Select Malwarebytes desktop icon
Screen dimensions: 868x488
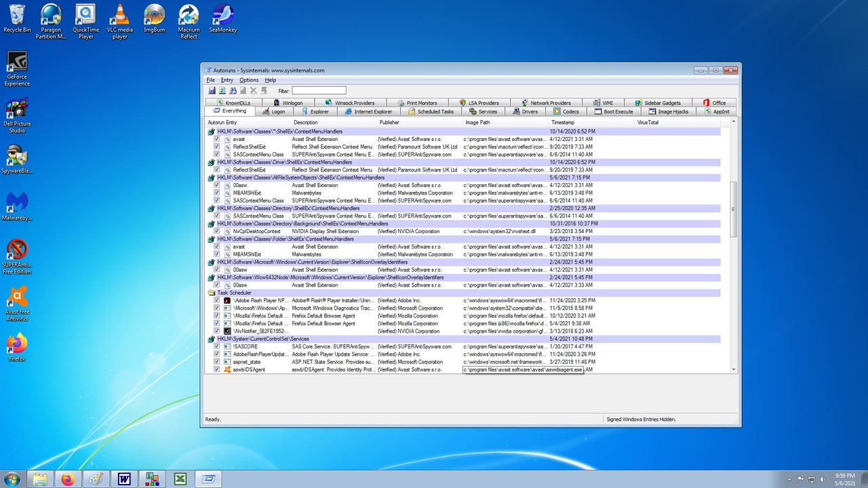[17, 207]
